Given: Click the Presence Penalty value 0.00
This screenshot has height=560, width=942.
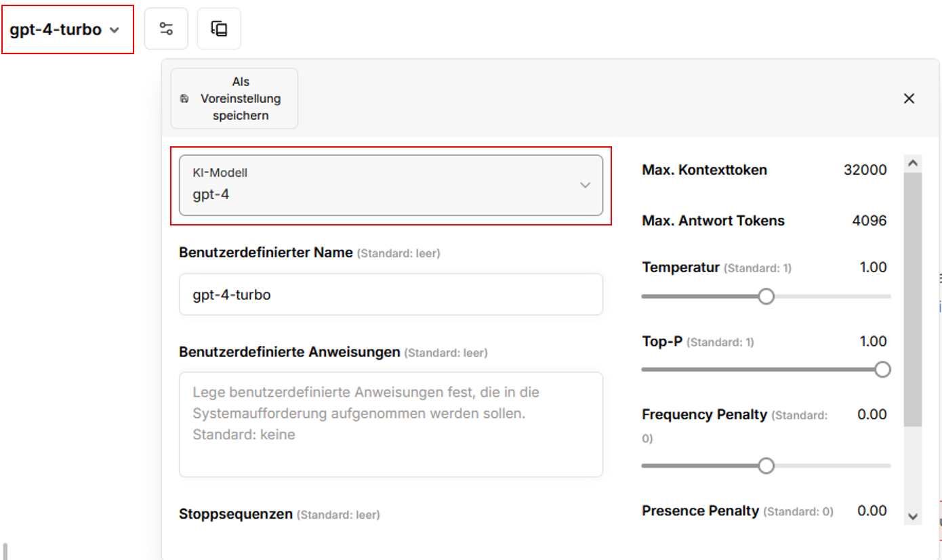Looking at the screenshot, I should [872, 511].
